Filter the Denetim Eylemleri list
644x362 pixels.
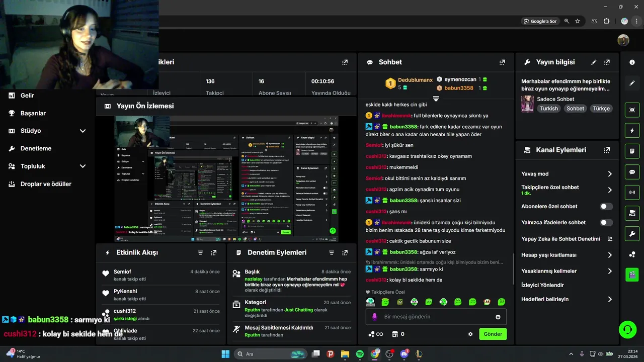[x=332, y=252]
